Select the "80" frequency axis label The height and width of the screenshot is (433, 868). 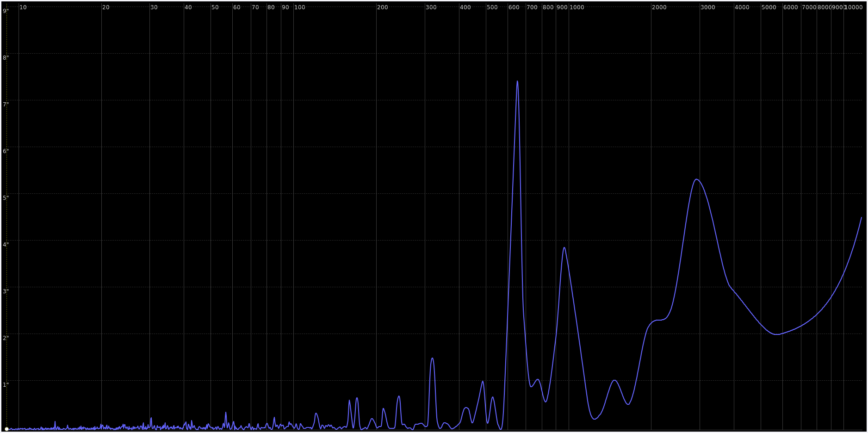pyautogui.click(x=271, y=7)
